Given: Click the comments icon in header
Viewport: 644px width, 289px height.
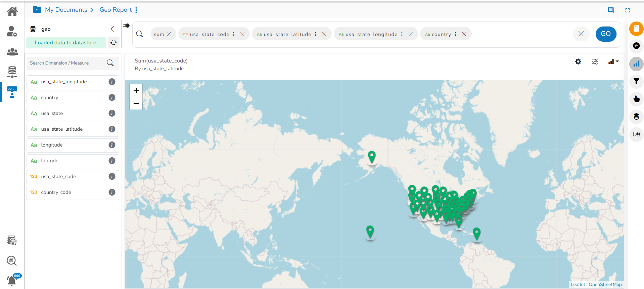Looking at the screenshot, I should tap(610, 10).
